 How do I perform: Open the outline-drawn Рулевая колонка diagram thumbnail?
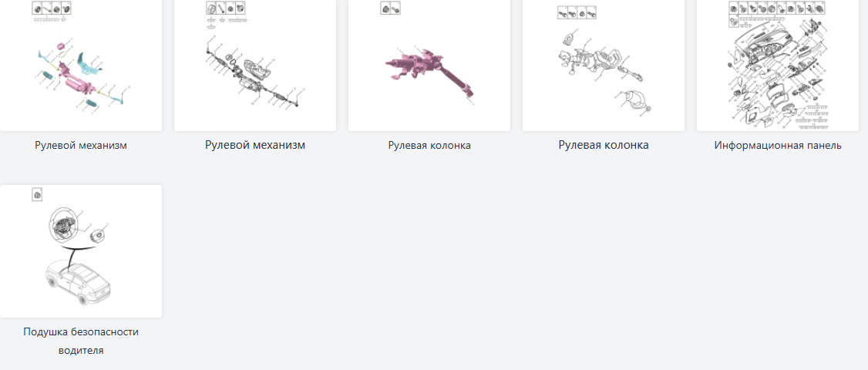tap(604, 66)
